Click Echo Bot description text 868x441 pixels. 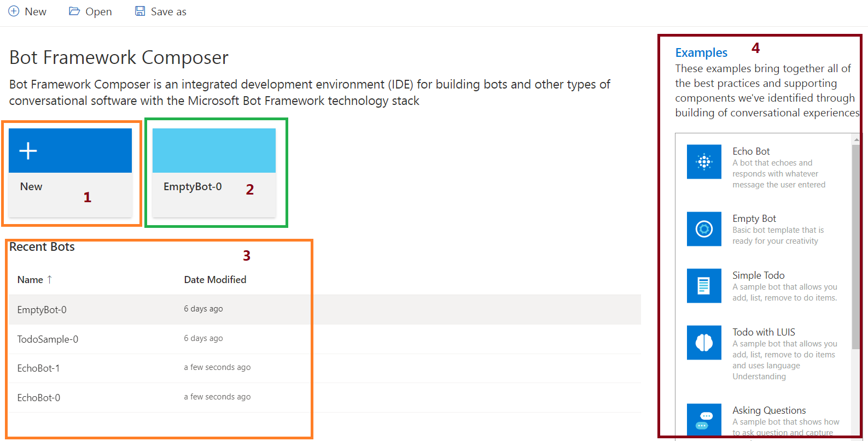click(x=779, y=174)
